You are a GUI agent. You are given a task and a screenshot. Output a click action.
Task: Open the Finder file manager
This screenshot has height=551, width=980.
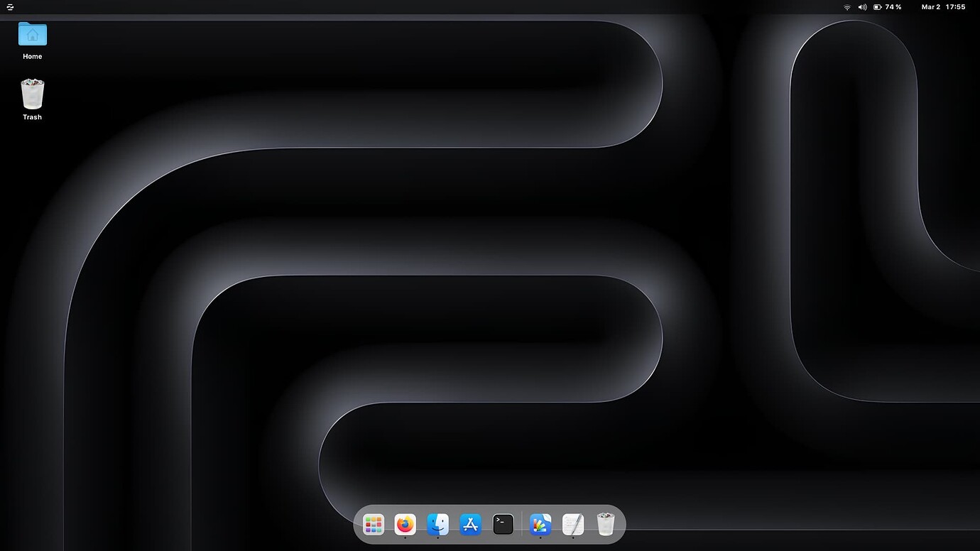point(437,524)
